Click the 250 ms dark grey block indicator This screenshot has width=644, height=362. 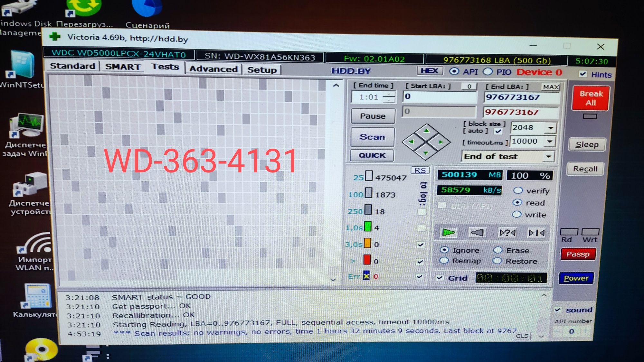[368, 210]
